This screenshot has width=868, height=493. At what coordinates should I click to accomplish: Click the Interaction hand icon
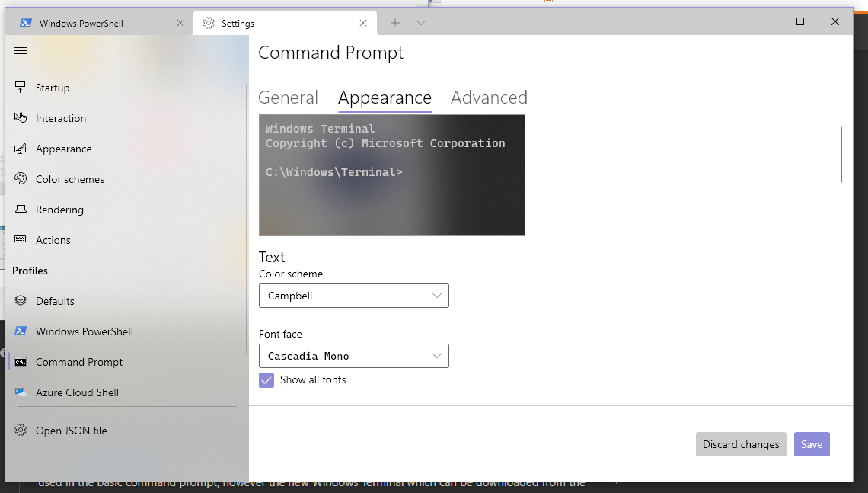click(x=21, y=117)
